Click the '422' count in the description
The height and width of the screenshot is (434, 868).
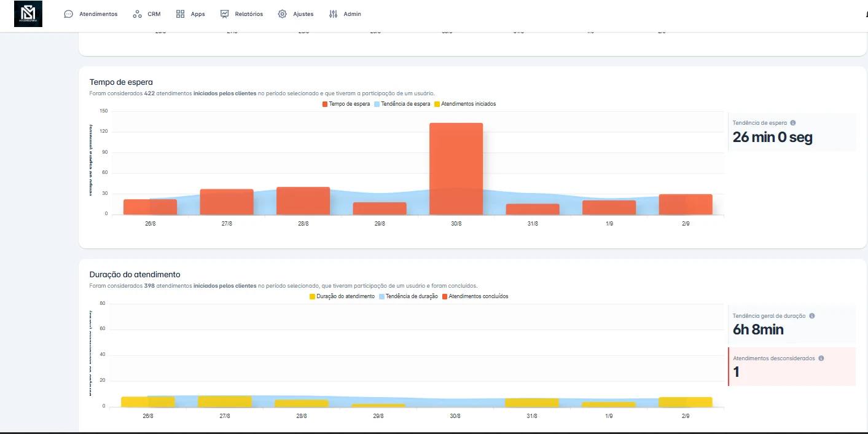point(149,93)
